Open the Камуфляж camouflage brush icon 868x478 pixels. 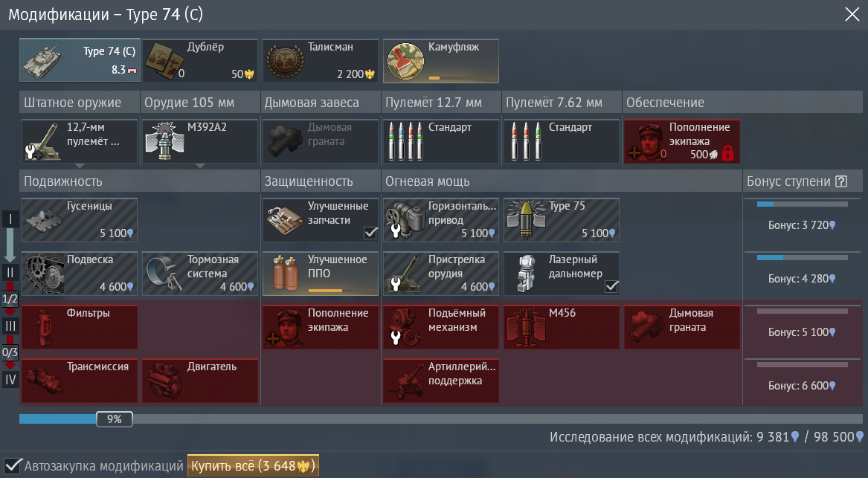tap(406, 62)
